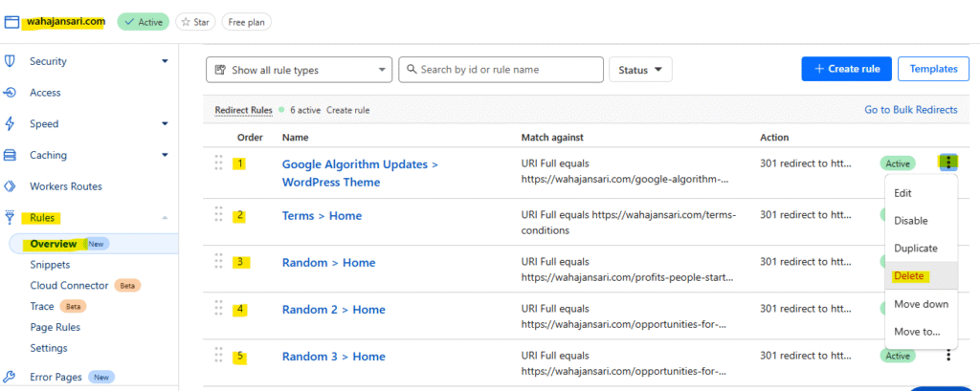
Task: Open the Go to Bulk Redirects link
Action: tap(910, 110)
